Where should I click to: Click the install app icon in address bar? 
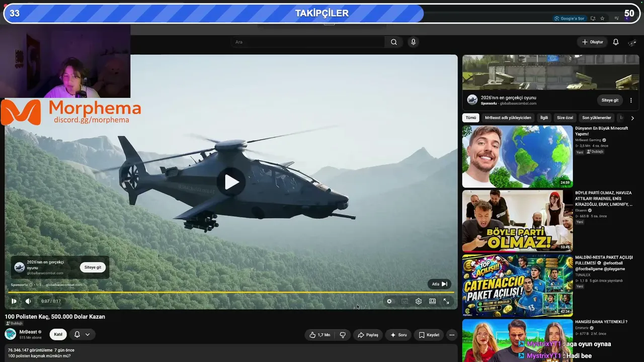pos(593,19)
